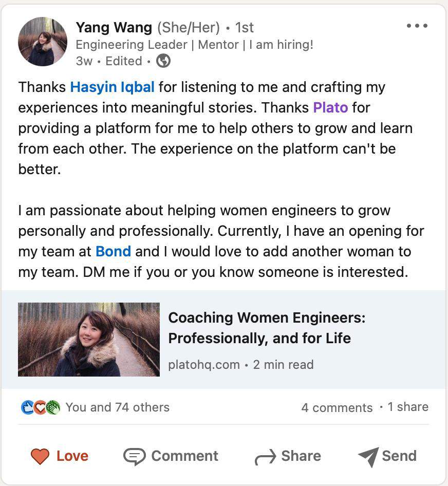448x486 pixels.
Task: View the 1 share details
Action: 408,407
